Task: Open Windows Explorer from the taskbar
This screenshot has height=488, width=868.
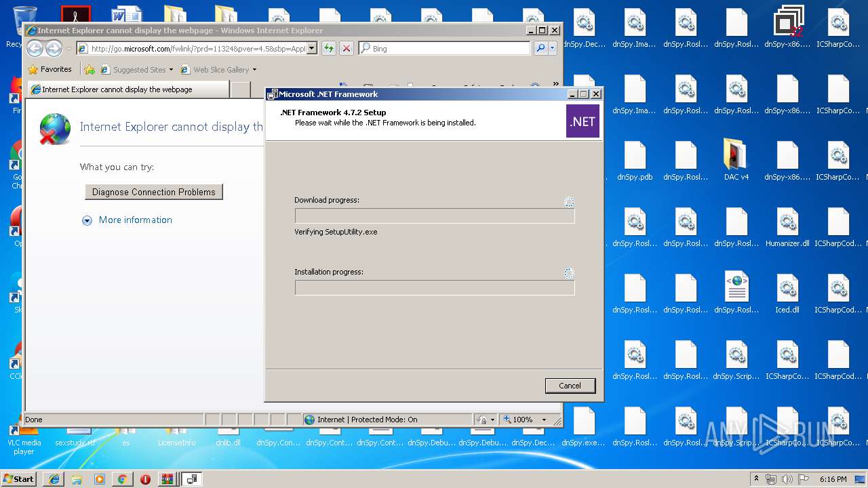Action: tap(77, 479)
